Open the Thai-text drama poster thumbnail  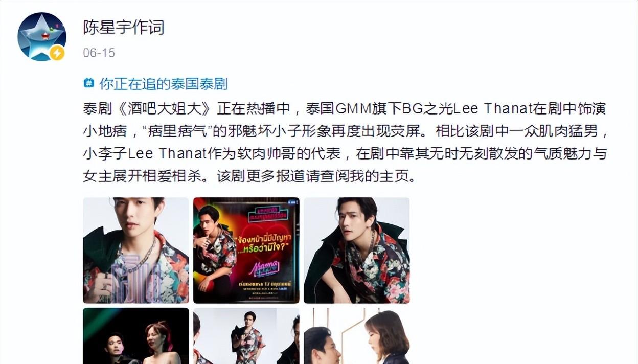click(246, 251)
